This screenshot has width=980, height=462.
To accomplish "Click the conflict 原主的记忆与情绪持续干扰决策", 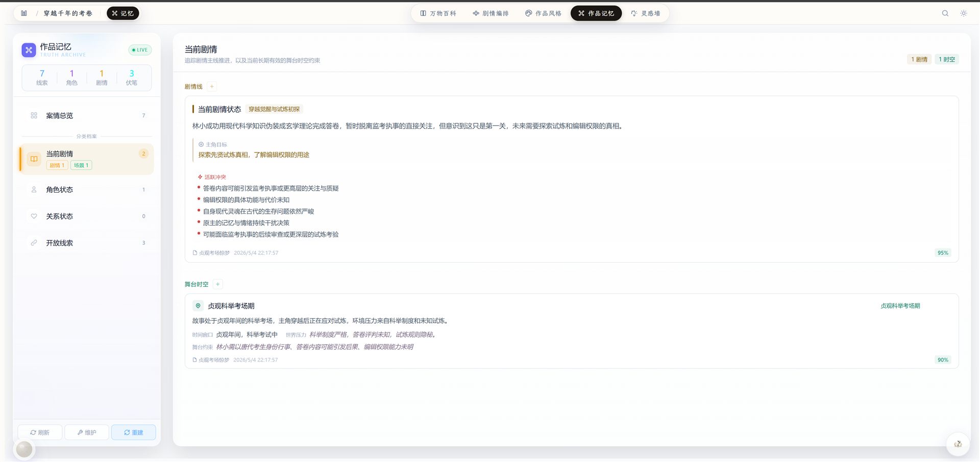I will coord(246,223).
